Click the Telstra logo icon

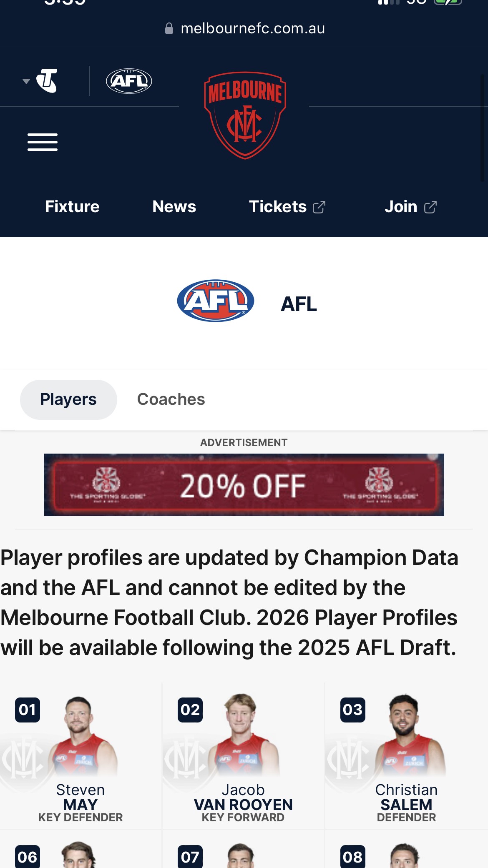pos(47,80)
